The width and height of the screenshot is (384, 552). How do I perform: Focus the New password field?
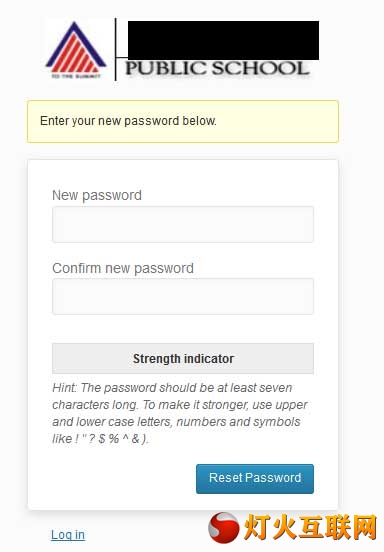point(183,224)
